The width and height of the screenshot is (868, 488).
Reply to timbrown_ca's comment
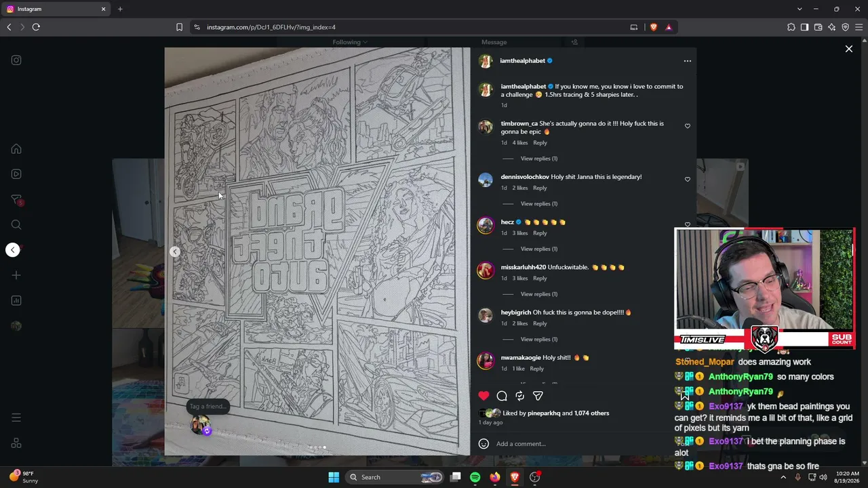(540, 143)
